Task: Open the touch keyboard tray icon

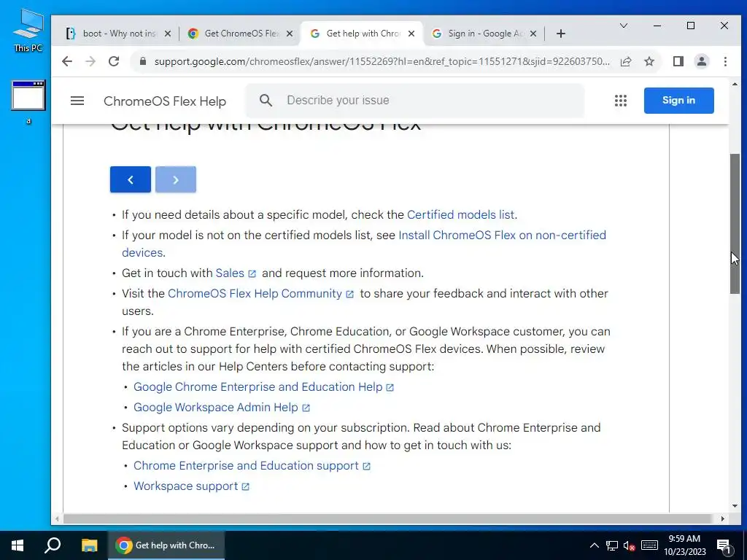Action: (x=649, y=545)
